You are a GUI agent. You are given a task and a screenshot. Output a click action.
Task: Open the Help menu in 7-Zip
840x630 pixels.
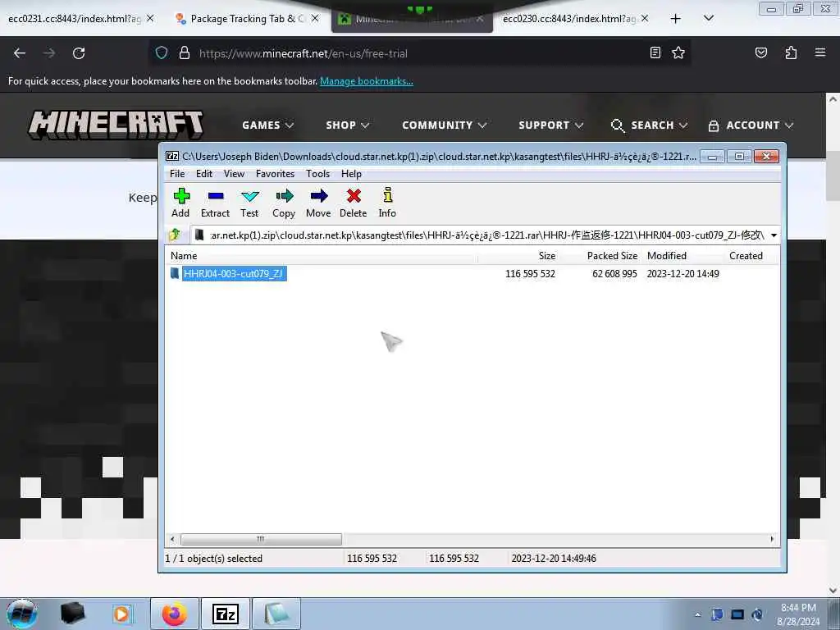pyautogui.click(x=351, y=174)
